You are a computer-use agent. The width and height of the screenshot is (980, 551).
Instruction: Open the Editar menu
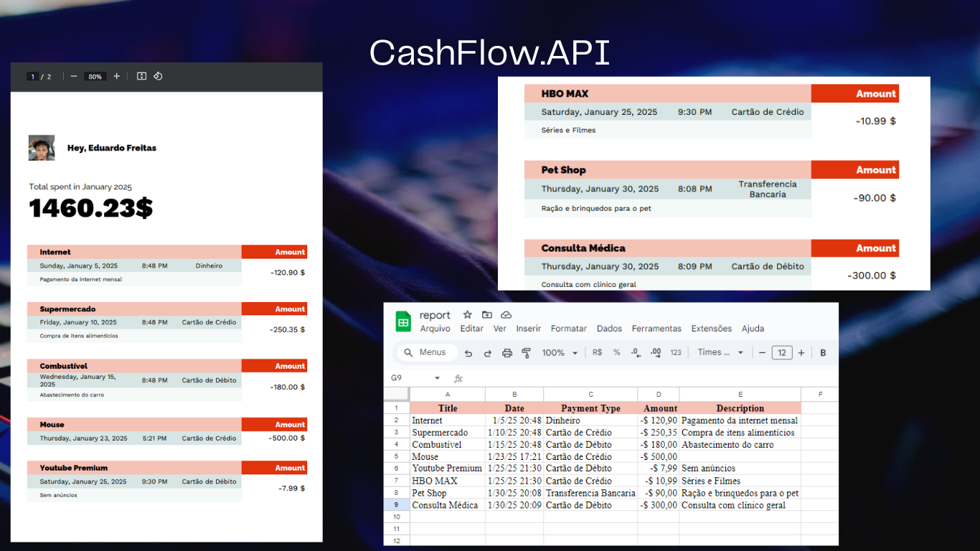click(471, 329)
